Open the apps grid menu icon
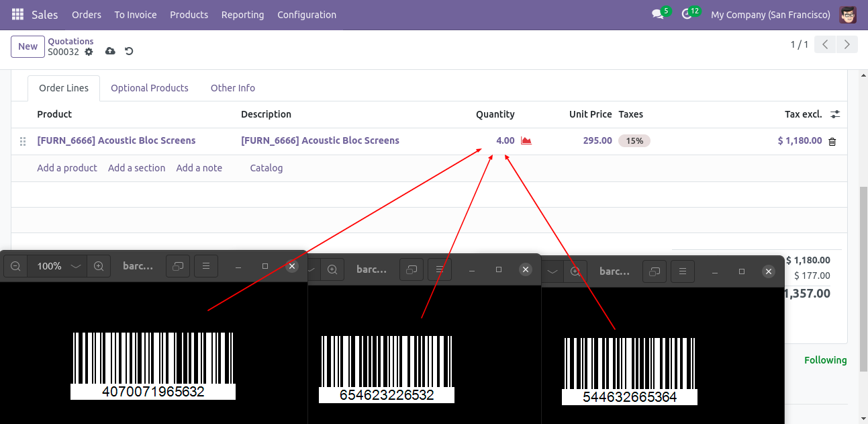 [x=17, y=14]
